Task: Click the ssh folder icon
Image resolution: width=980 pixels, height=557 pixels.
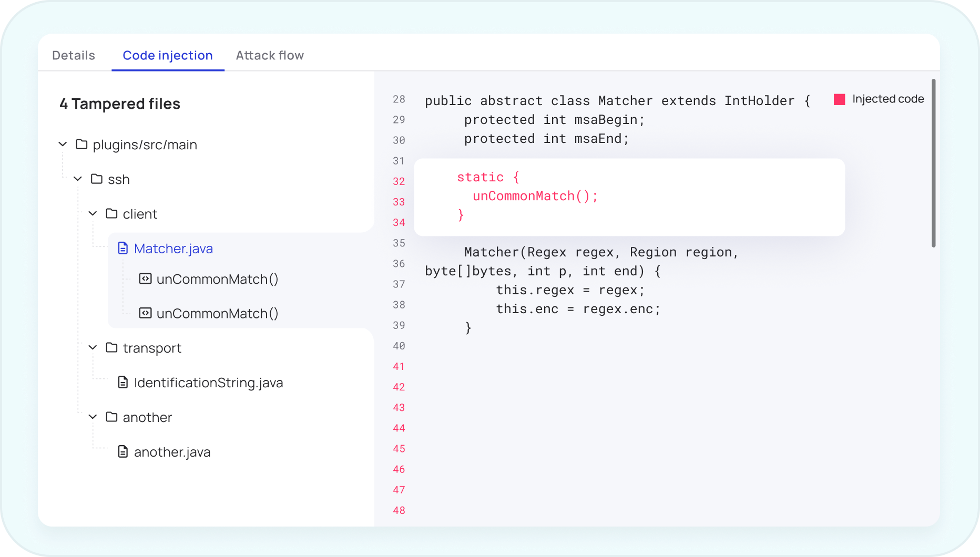Action: click(x=96, y=179)
